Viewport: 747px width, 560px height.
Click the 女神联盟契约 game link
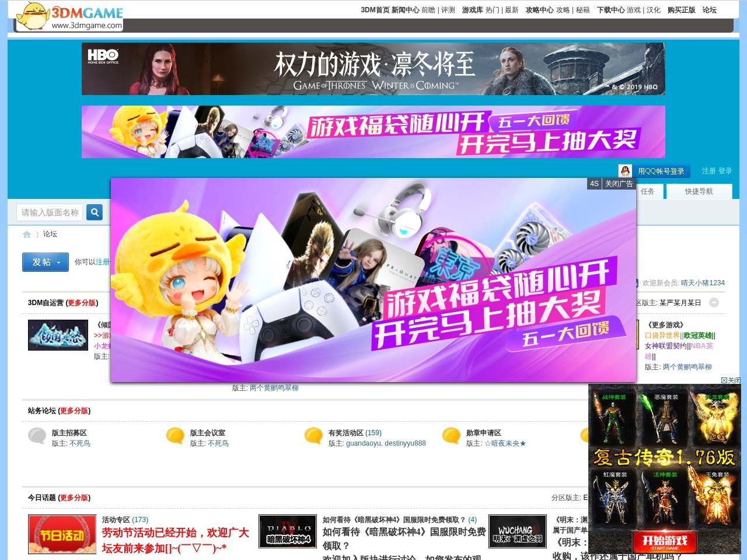tap(666, 346)
